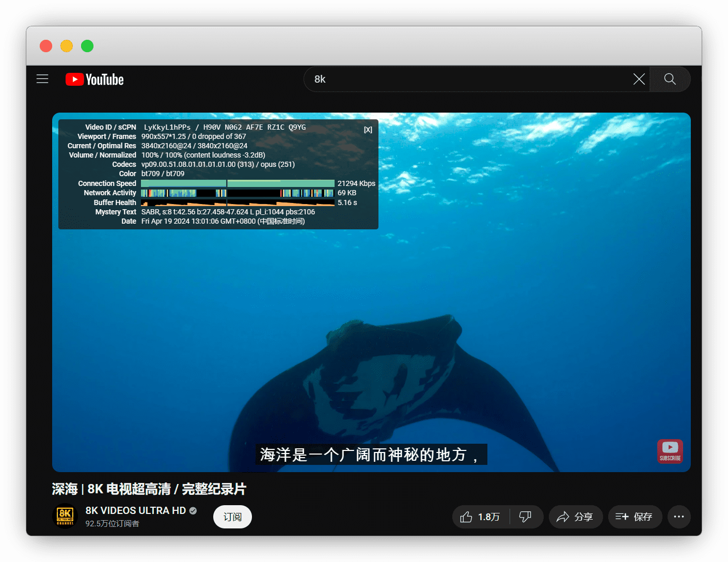Viewport: 728px width, 562px height.
Task: Focus the search field containing 8k
Action: pyautogui.click(x=465, y=79)
